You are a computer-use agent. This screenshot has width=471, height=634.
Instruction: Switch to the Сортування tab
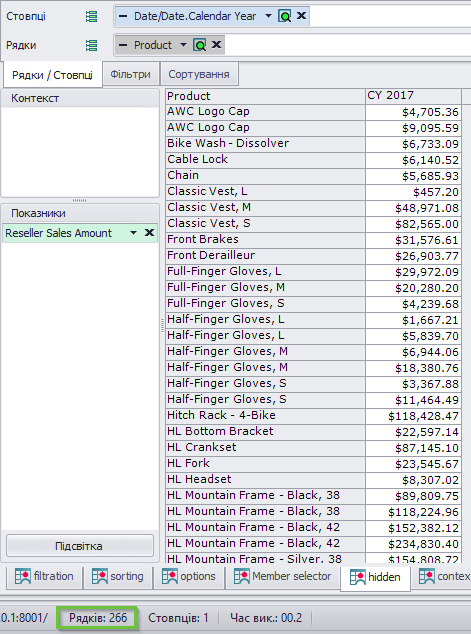tap(199, 74)
